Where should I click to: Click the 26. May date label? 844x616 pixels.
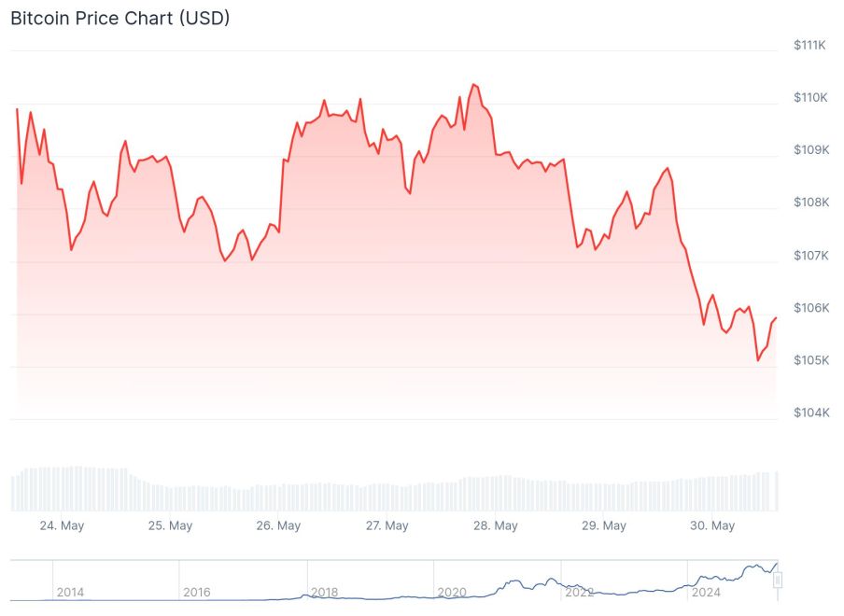pos(278,525)
